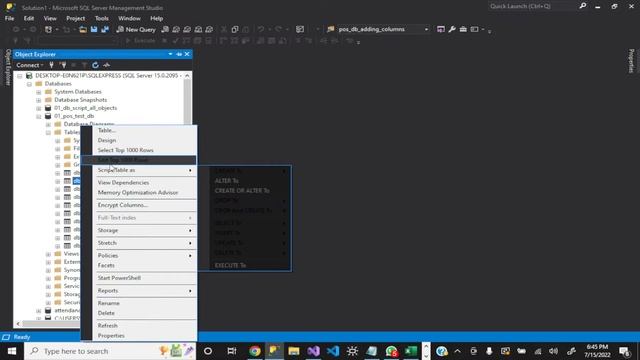Open the View menu
Viewport: 640px width, 360px height.
[50, 18]
